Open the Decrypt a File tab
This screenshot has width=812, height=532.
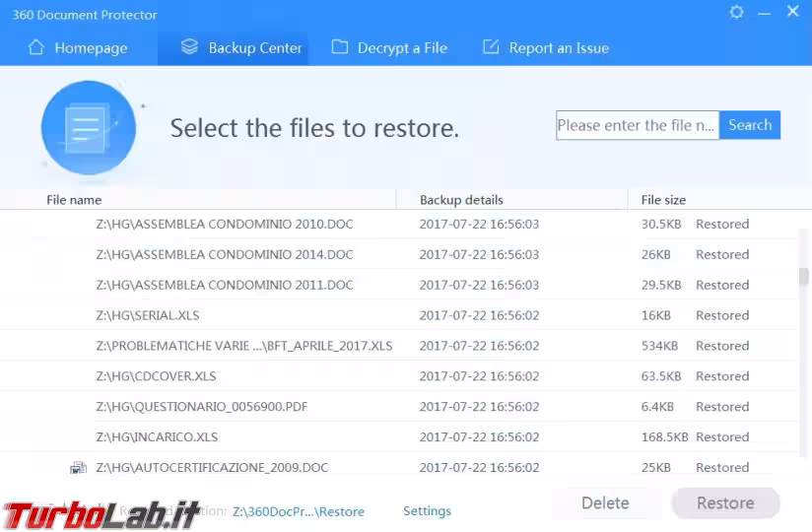pyautogui.click(x=389, y=47)
